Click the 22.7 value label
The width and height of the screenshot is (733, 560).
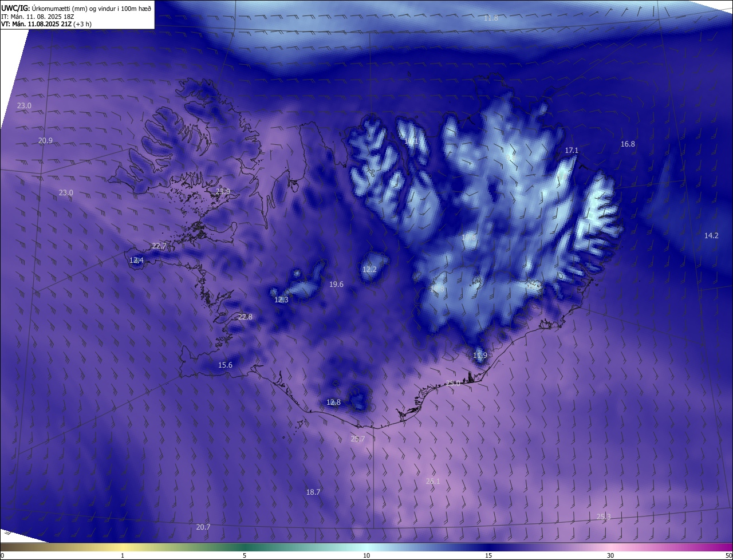(x=159, y=246)
